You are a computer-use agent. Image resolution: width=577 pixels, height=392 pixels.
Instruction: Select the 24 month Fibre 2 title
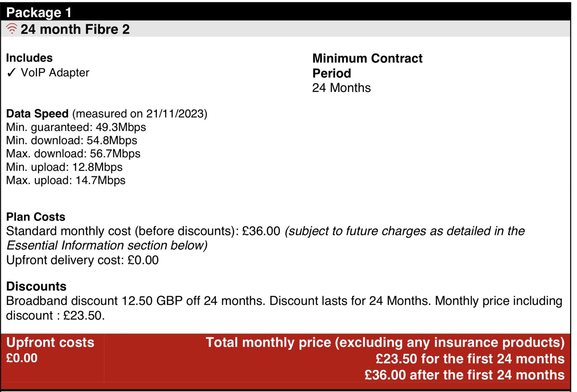pos(75,29)
